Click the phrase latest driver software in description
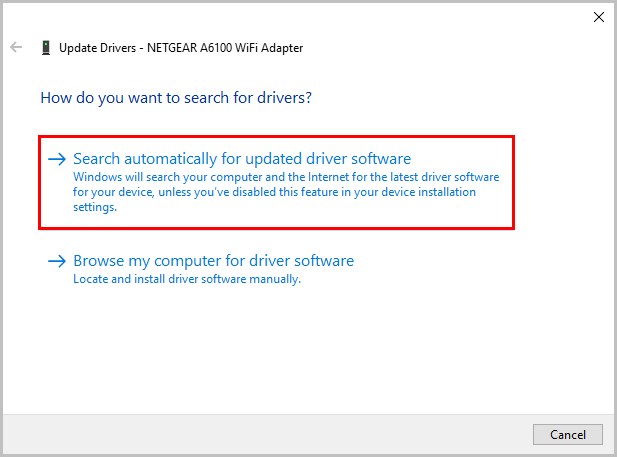The height and width of the screenshot is (457, 617). 445,177
